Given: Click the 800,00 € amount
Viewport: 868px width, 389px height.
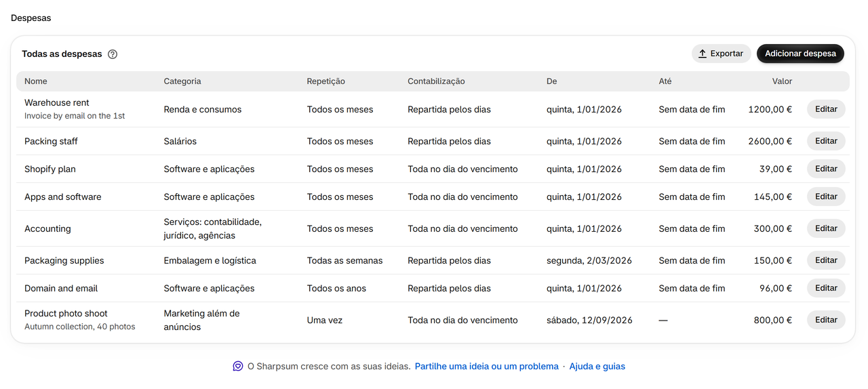Looking at the screenshot, I should [773, 320].
